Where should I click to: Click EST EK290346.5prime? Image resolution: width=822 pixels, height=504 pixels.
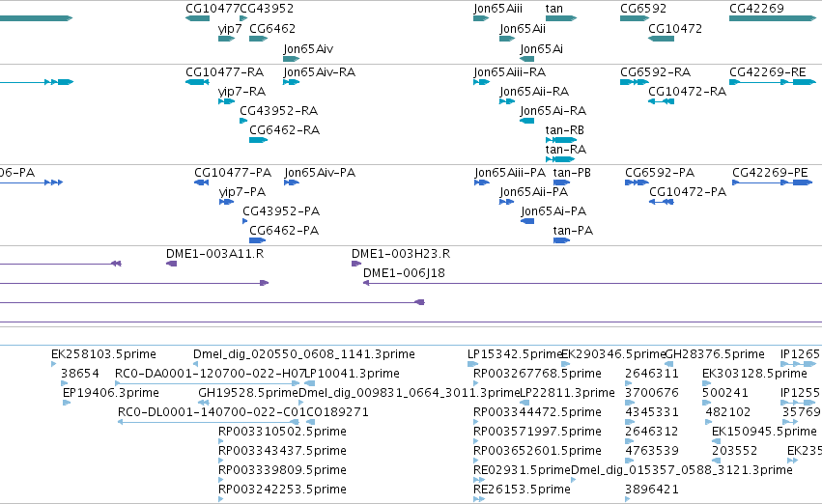coord(566,364)
